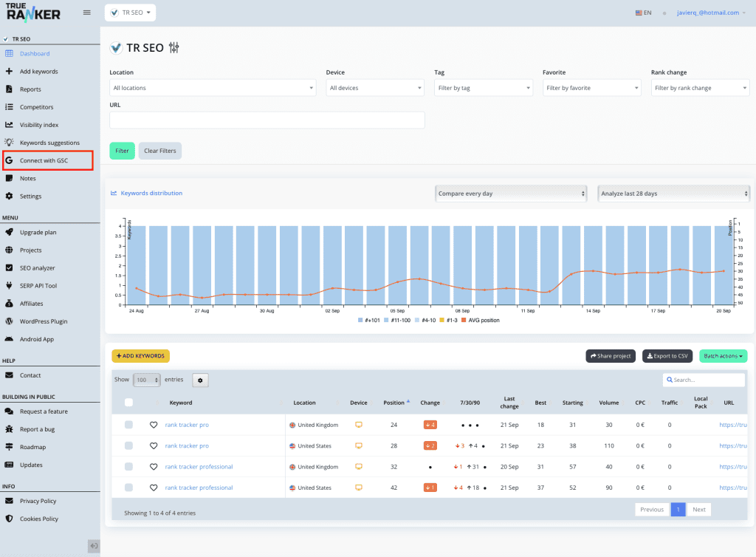Open the All devices dropdown
The width and height of the screenshot is (756, 557).
tap(375, 88)
